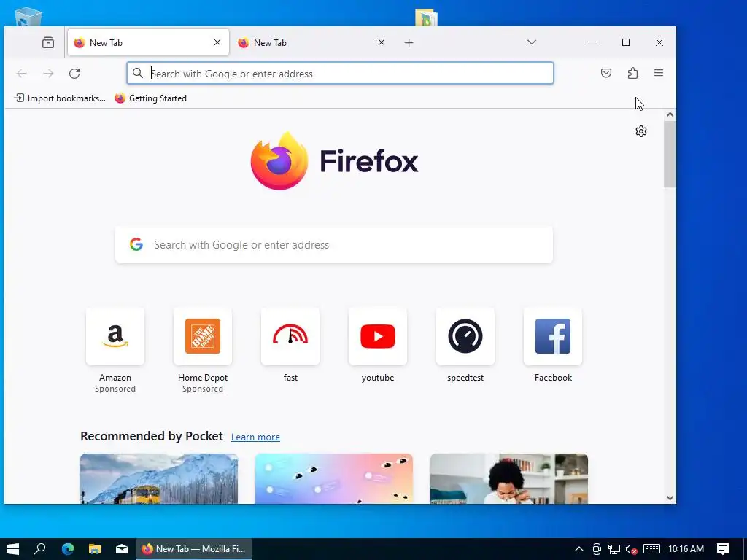Focus the Google search box on page
Image resolution: width=747 pixels, height=560 pixels.
(334, 245)
